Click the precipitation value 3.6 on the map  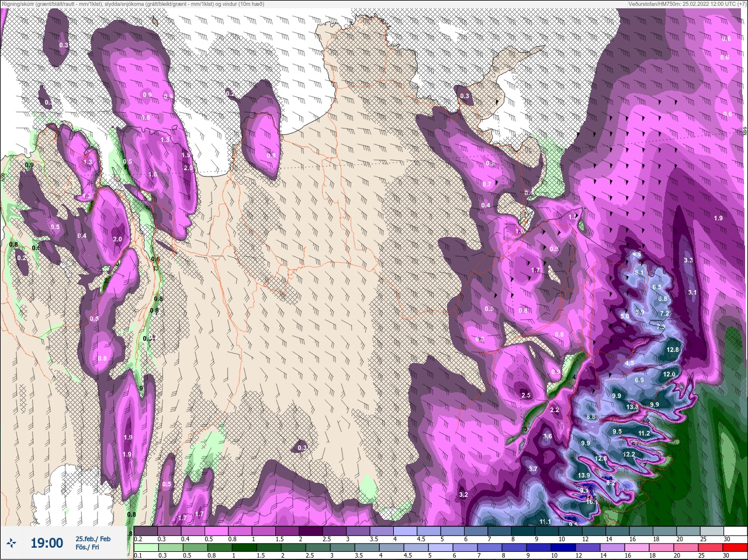(548, 436)
